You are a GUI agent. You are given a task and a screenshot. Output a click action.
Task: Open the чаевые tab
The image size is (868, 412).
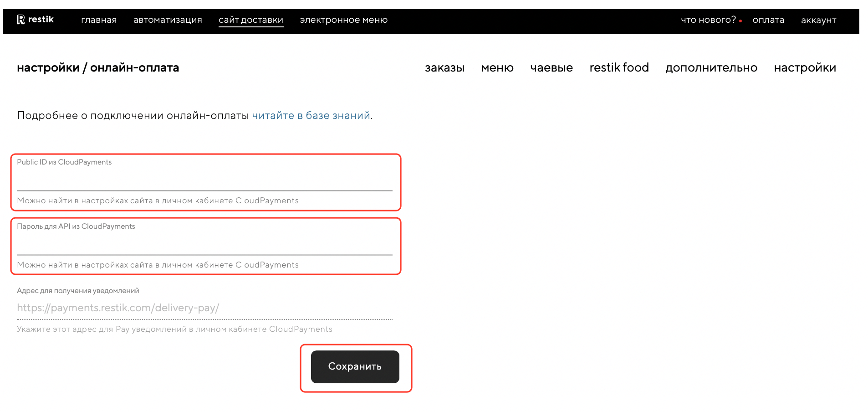(551, 68)
